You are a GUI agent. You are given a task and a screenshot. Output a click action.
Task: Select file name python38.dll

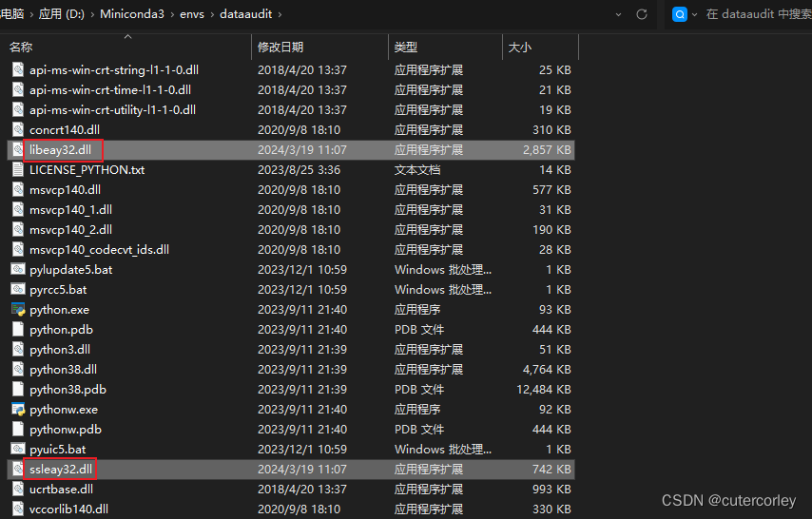click(63, 370)
